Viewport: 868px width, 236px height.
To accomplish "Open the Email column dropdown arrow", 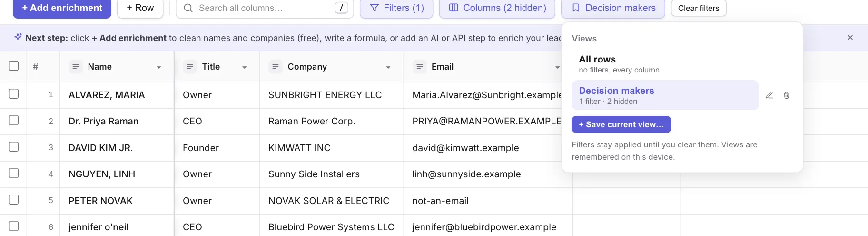I will coord(557,67).
